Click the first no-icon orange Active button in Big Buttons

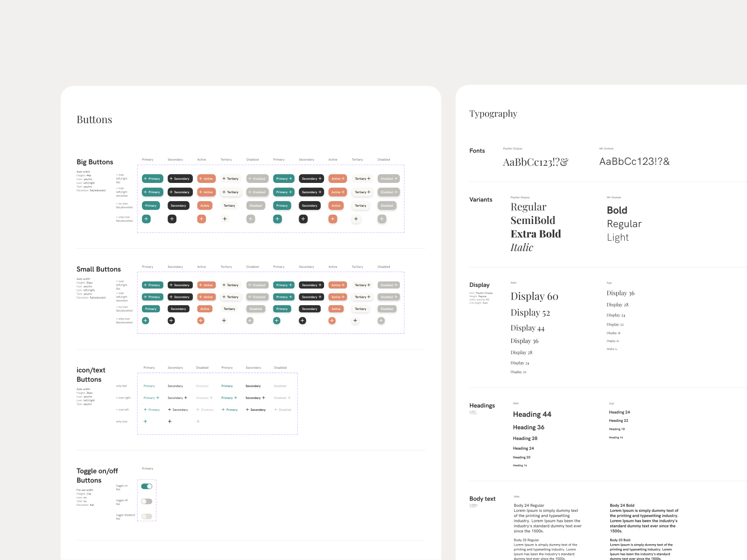tap(205, 206)
